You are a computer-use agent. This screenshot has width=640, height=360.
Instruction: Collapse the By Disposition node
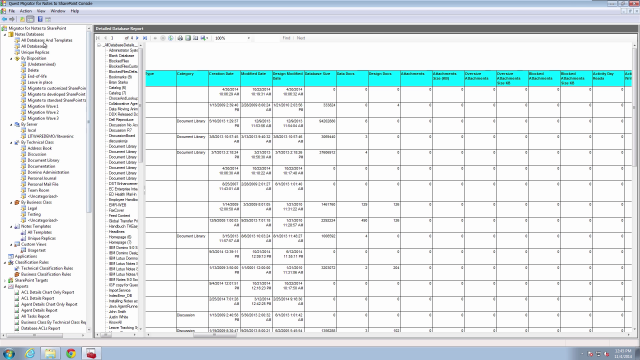11,59
